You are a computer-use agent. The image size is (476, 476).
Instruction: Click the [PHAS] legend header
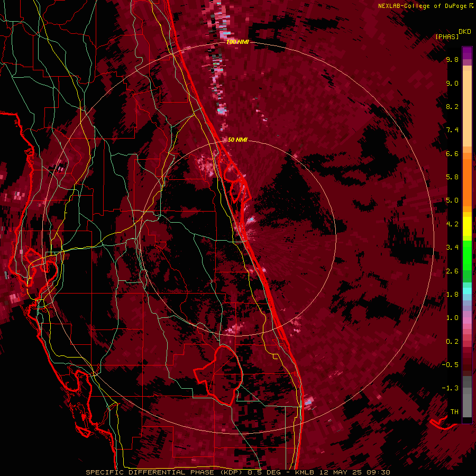447,36
